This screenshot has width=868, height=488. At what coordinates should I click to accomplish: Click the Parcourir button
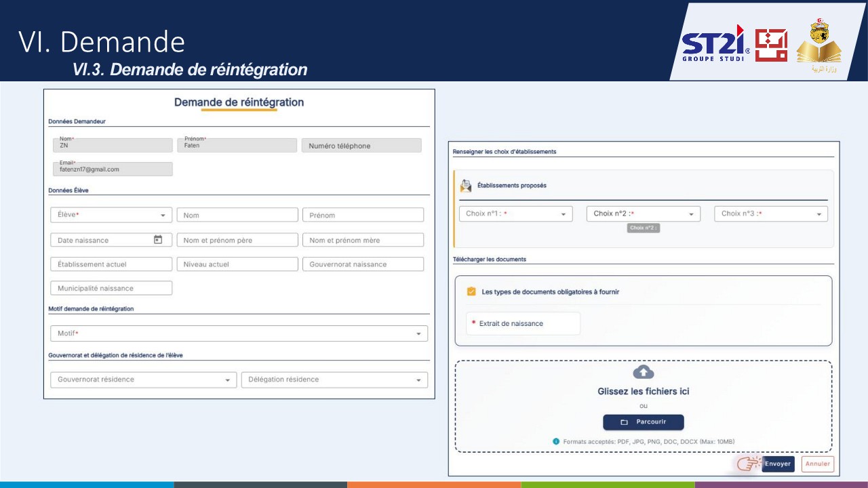point(644,422)
